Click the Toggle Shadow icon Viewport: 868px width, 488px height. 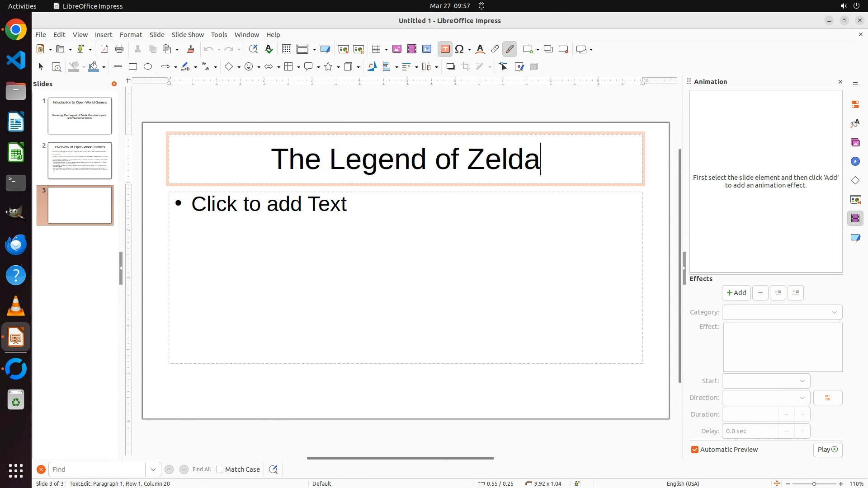coord(450,67)
